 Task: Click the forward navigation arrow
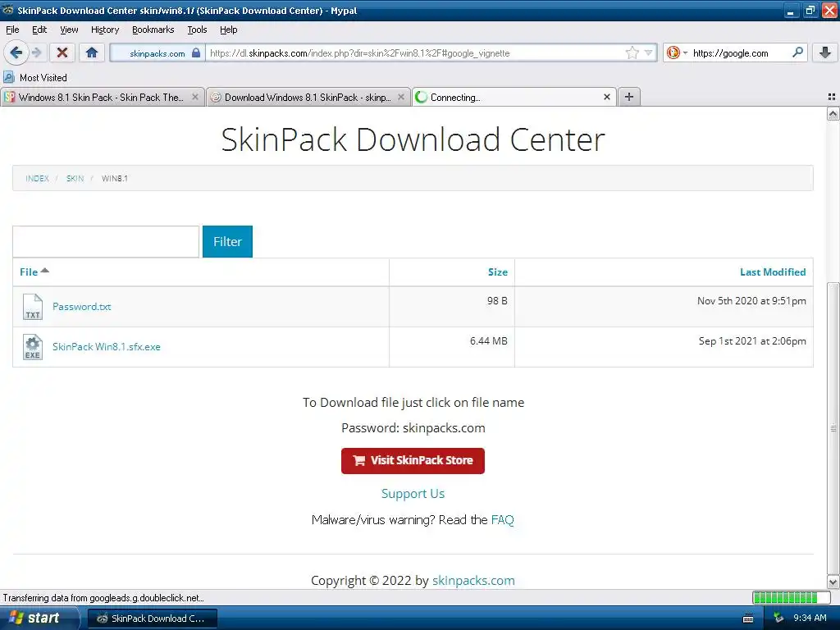point(36,52)
